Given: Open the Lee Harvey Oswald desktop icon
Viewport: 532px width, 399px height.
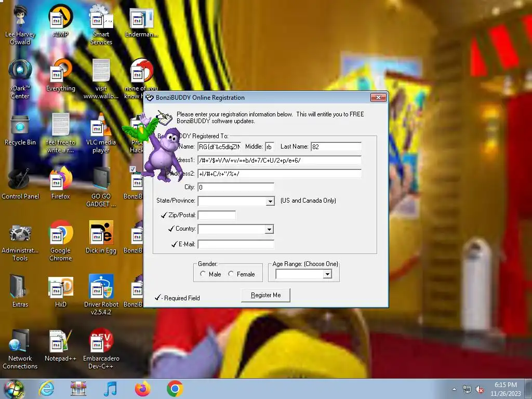Looking at the screenshot, I should pos(20,24).
